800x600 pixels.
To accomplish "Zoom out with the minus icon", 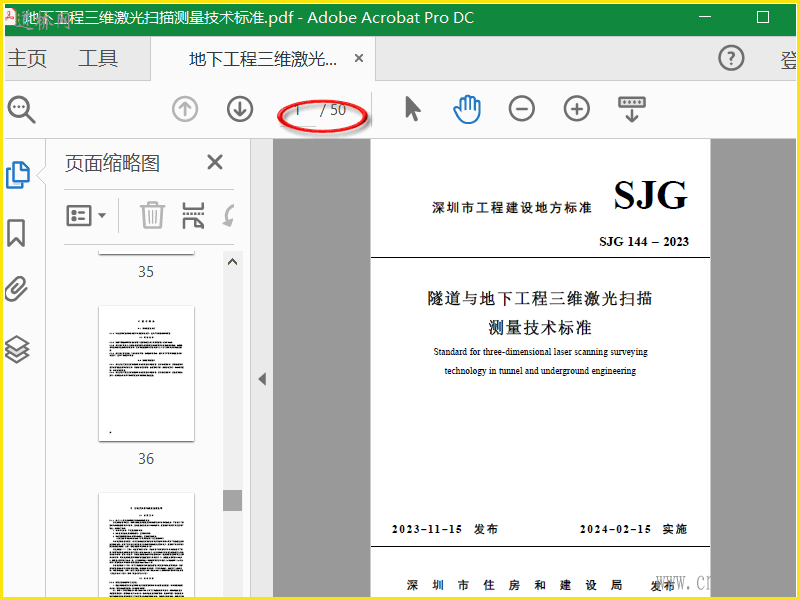I will click(521, 109).
